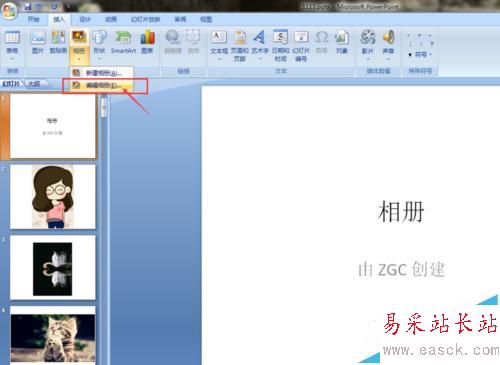500x365 pixels.
Task: Click the action (动作) icon
Action: pos(193,37)
